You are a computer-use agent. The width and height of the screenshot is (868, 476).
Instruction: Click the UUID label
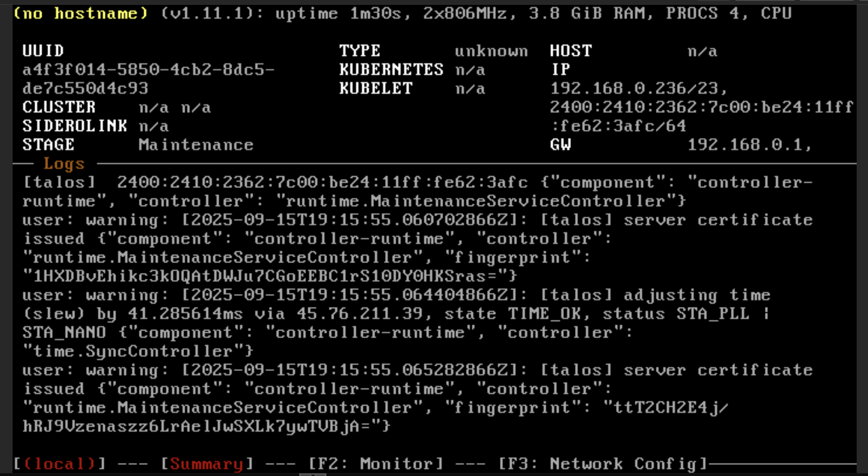(43, 51)
